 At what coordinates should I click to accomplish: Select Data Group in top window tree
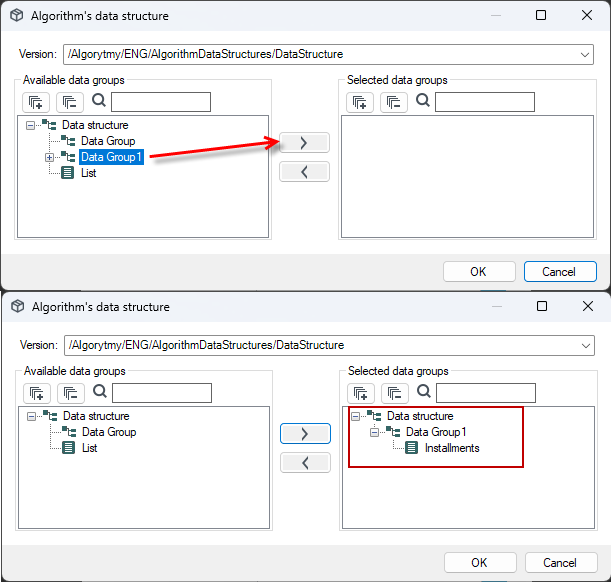pos(108,141)
